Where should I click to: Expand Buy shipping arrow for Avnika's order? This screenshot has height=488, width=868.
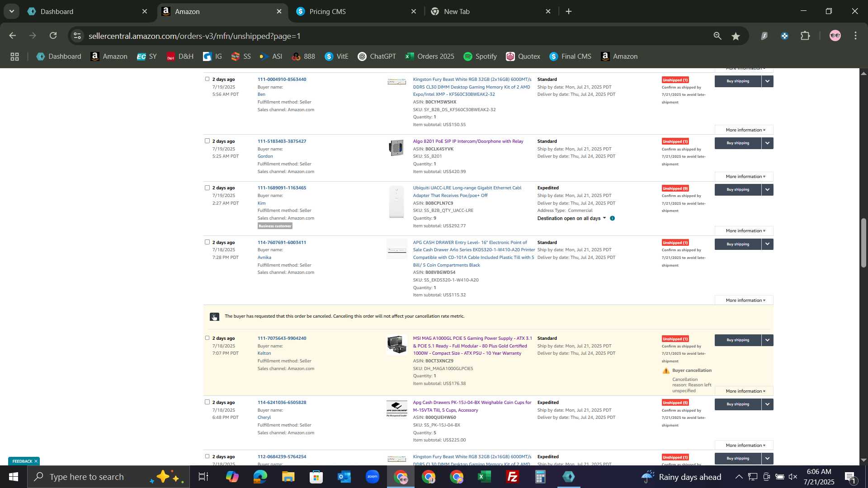[768, 244]
